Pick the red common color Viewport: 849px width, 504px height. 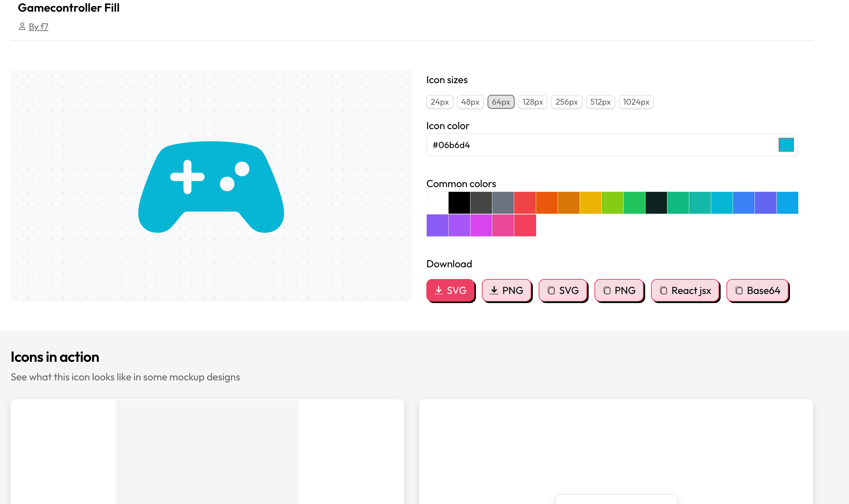click(525, 203)
